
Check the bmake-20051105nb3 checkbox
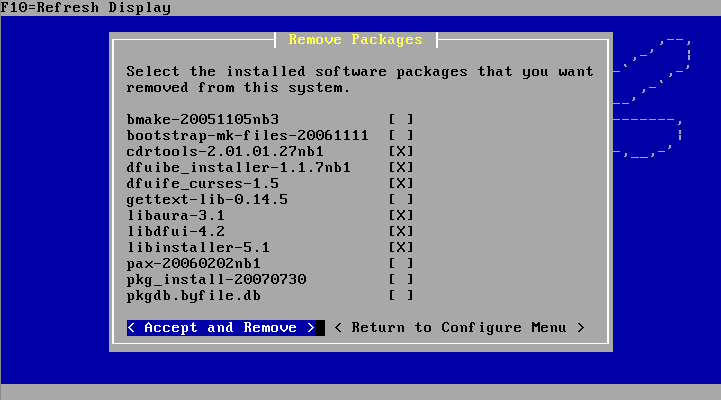pyautogui.click(x=401, y=119)
